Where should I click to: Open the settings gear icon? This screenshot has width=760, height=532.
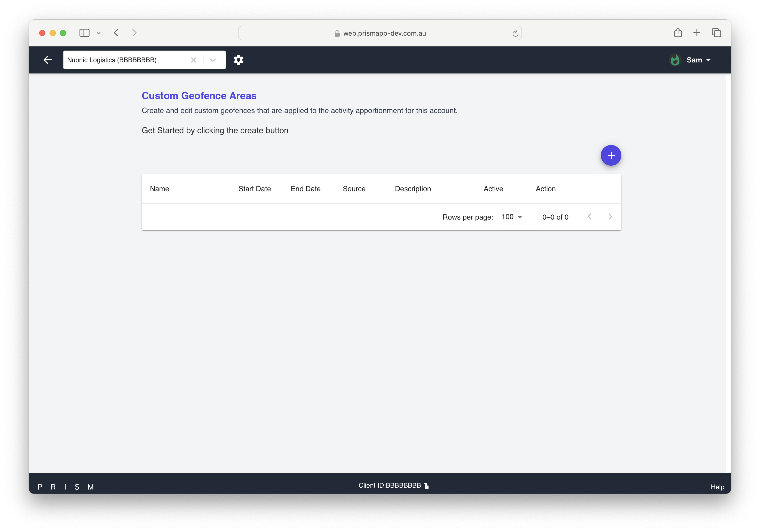pyautogui.click(x=238, y=60)
